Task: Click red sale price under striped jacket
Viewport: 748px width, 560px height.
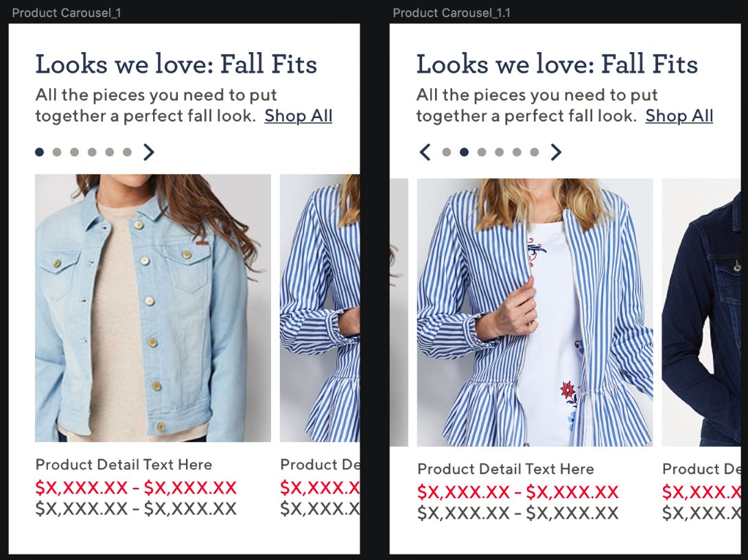Action: point(518,492)
